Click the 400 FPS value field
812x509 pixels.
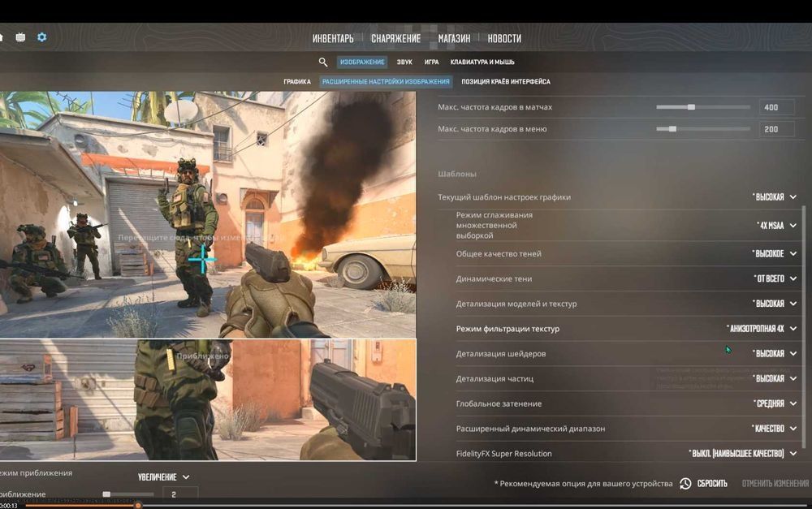tap(777, 107)
